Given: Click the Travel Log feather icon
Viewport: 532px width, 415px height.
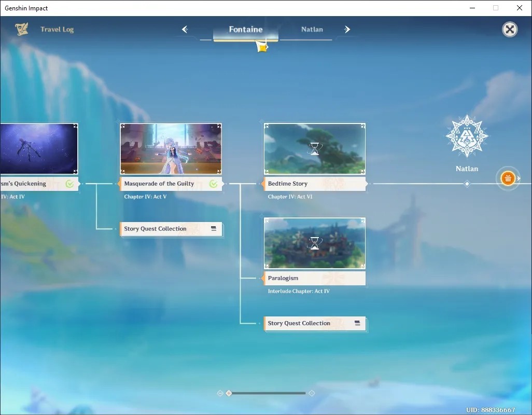Looking at the screenshot, I should click(22, 29).
